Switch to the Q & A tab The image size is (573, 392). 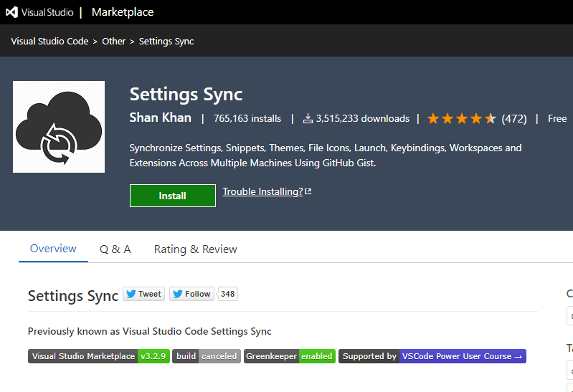coord(115,249)
